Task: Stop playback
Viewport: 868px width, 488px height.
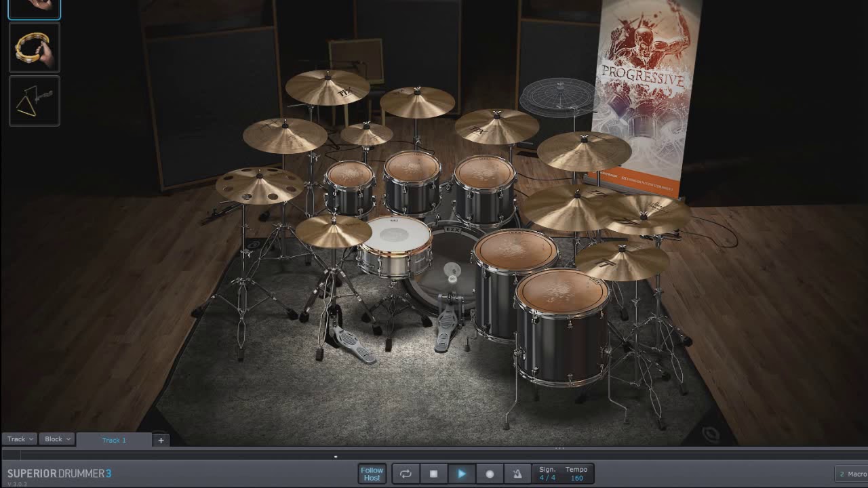Action: click(x=434, y=474)
